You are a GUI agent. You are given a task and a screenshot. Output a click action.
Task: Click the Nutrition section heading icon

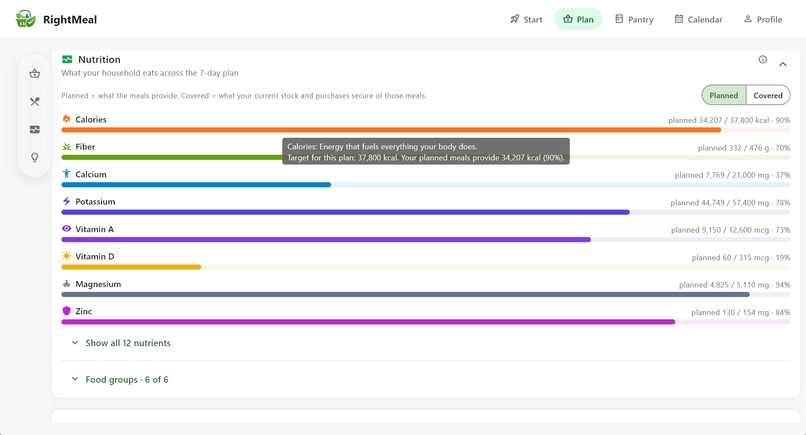[67, 60]
